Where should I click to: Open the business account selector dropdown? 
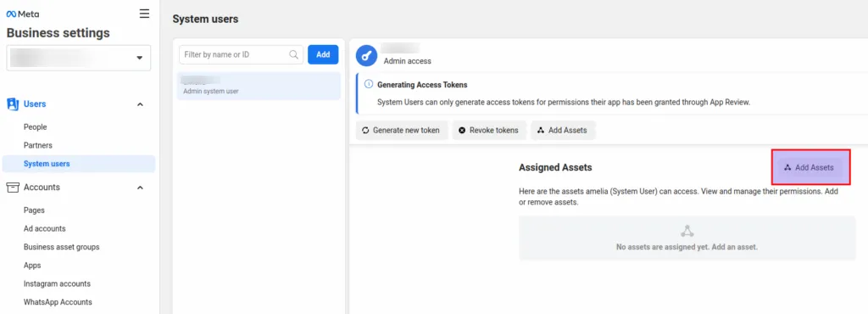tap(79, 58)
